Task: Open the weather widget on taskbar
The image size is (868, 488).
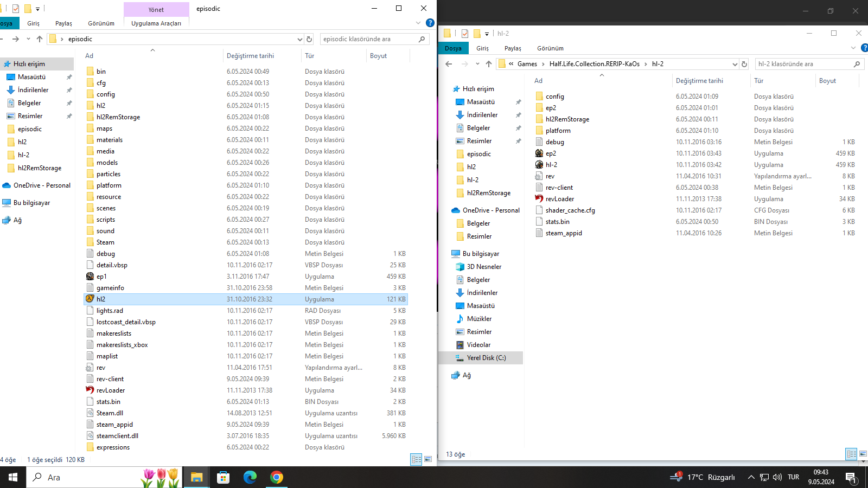Action: pos(703,477)
